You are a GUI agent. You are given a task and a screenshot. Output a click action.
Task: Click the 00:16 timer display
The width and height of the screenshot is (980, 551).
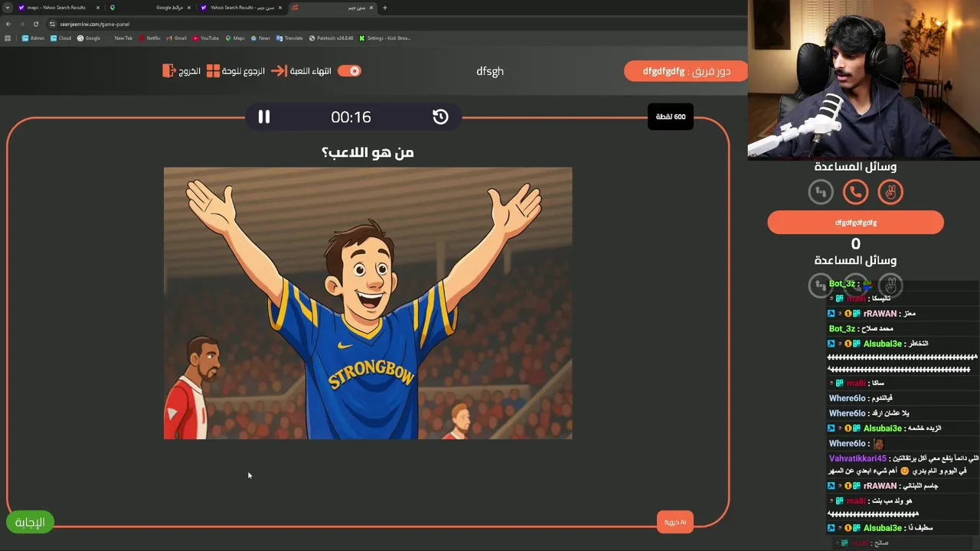351,117
